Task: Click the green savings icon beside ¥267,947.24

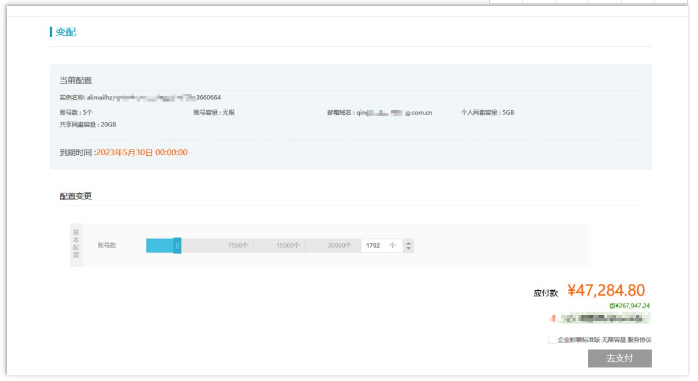Action: [x=612, y=306]
